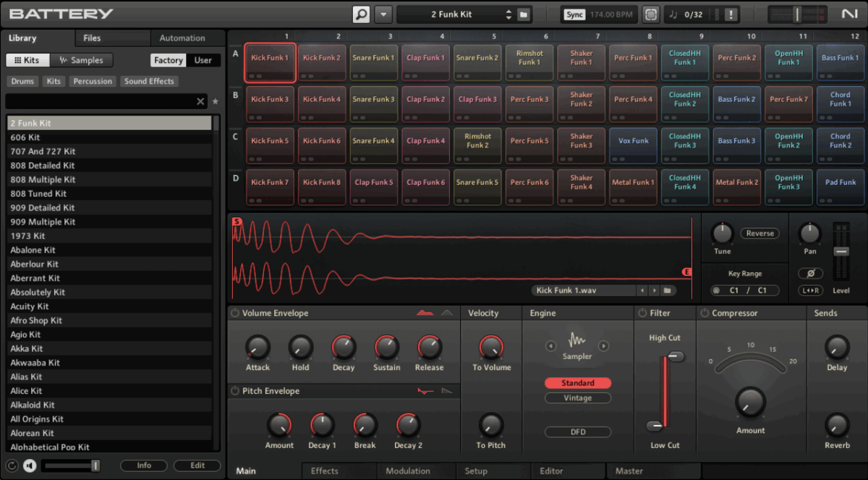Toggle the Volume Envelope power button
This screenshot has width=868, height=480.
pos(234,313)
